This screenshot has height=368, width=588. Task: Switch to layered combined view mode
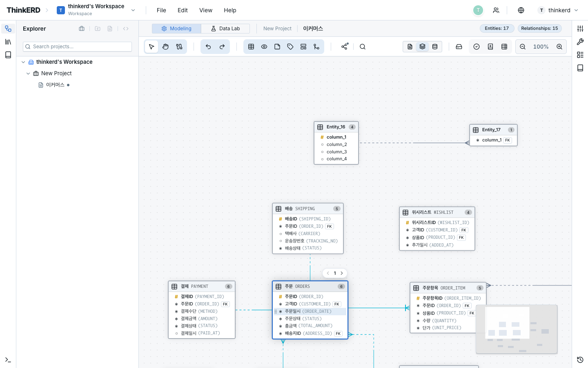pos(423,47)
